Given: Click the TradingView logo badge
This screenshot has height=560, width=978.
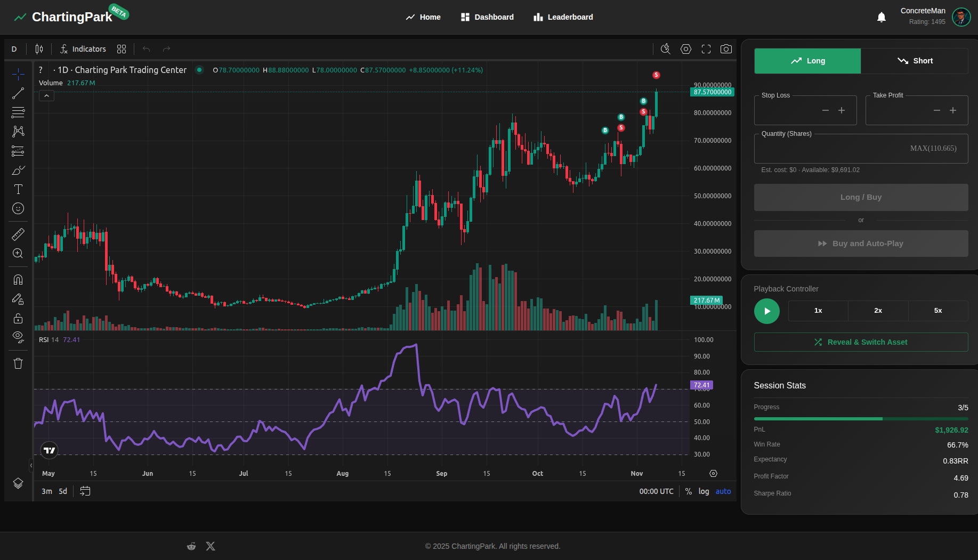Looking at the screenshot, I should click(x=50, y=450).
